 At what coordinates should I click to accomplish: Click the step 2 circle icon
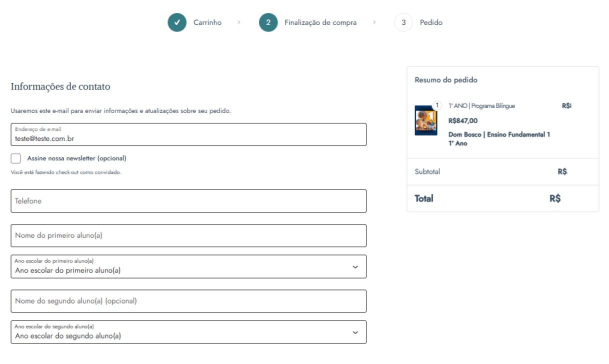[x=268, y=22]
